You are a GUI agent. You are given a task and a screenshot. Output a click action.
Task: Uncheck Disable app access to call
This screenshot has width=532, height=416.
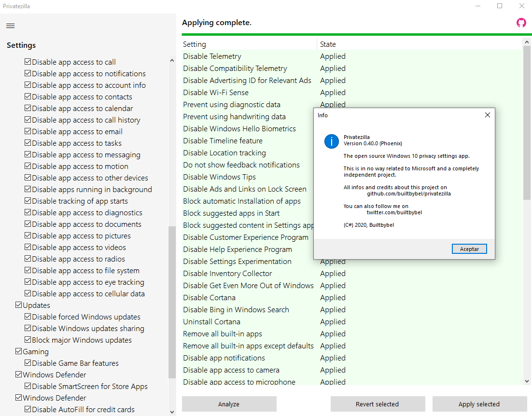click(x=28, y=62)
